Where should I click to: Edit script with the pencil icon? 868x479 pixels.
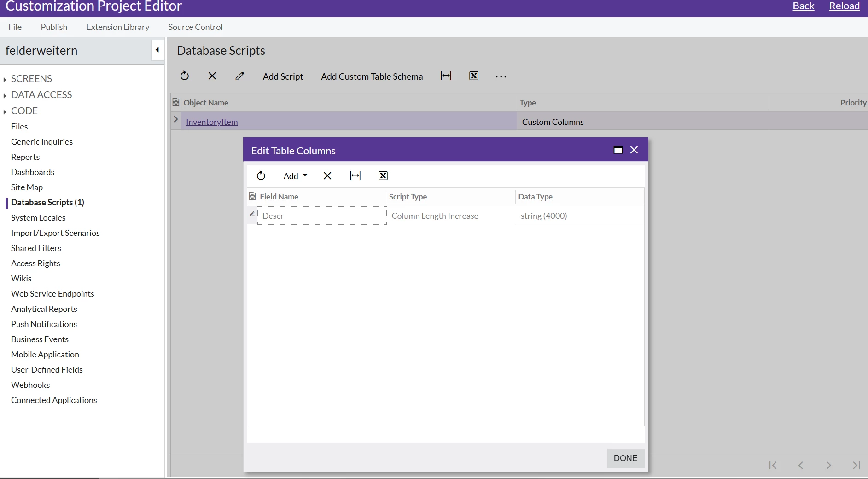(x=239, y=76)
